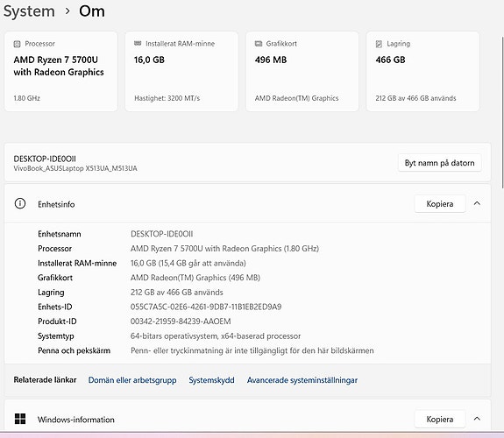Open Avancerade systeminställningar link
Screen dimensions: 504x438
(302, 380)
